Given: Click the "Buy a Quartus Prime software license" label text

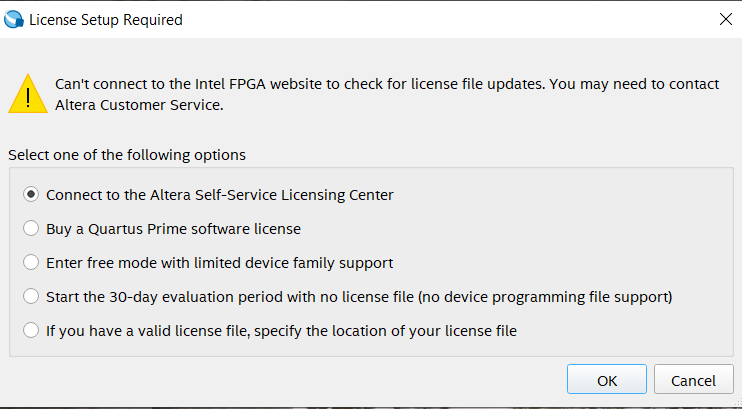Looking at the screenshot, I should click(x=173, y=229).
